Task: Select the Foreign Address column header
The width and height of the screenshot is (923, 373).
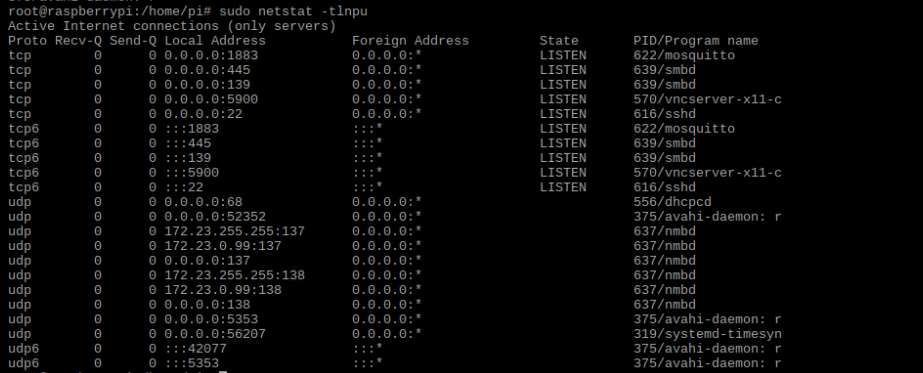Action: [x=410, y=41]
